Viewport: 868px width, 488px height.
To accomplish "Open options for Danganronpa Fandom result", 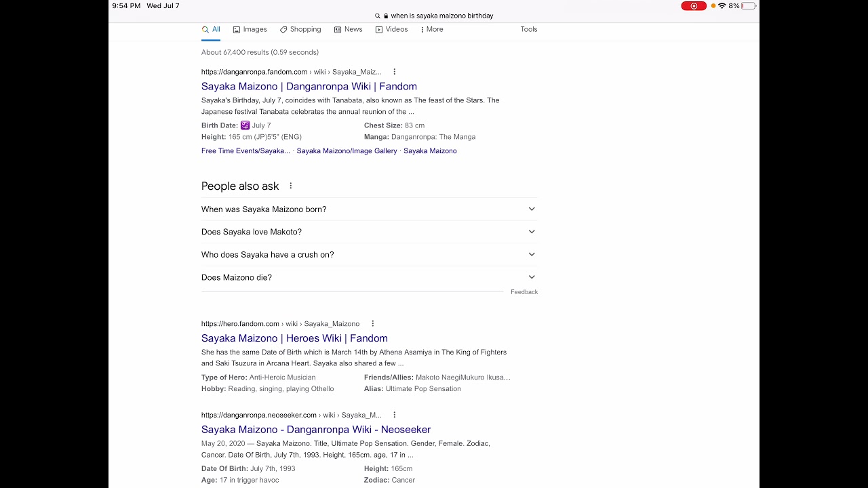I will click(x=394, y=72).
